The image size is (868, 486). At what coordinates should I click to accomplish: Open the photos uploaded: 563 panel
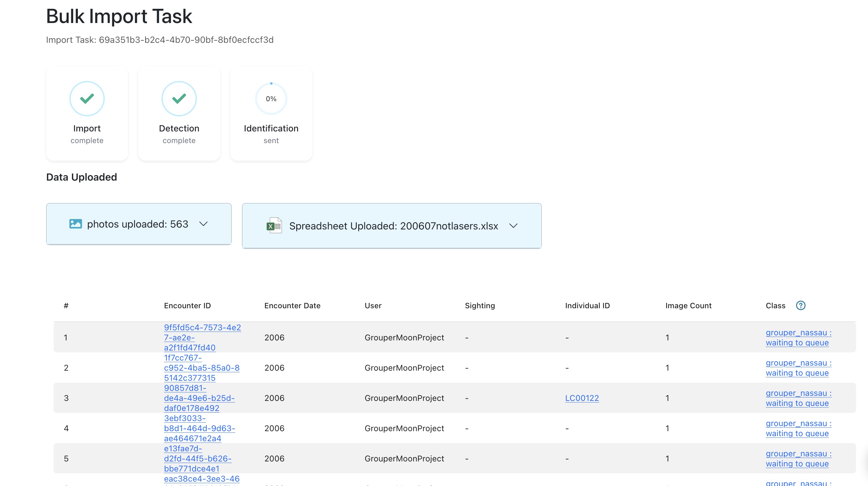point(138,224)
